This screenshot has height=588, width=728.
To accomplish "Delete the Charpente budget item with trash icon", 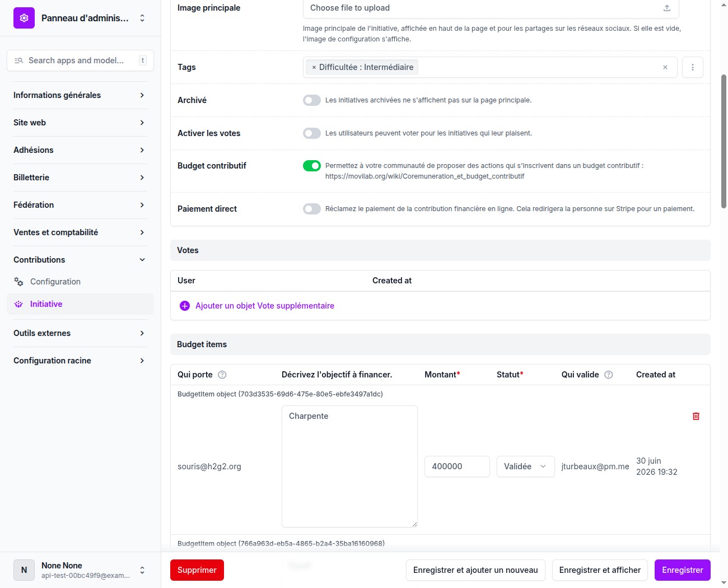I will tap(696, 416).
